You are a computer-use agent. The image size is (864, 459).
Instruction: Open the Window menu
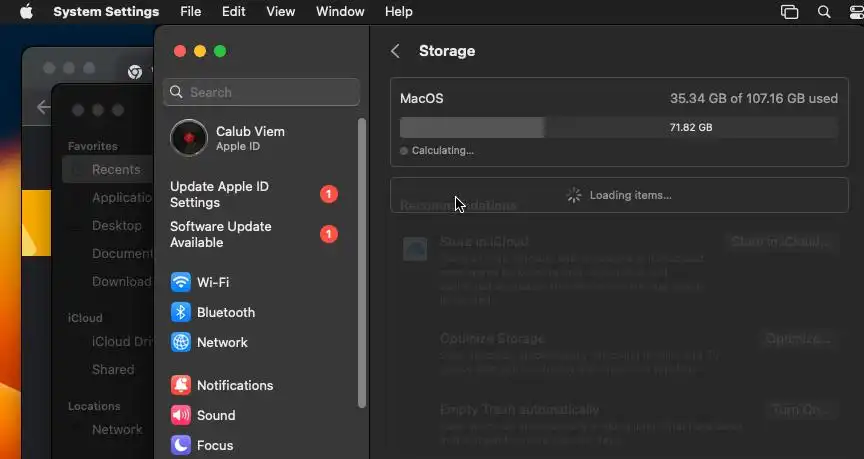point(340,12)
